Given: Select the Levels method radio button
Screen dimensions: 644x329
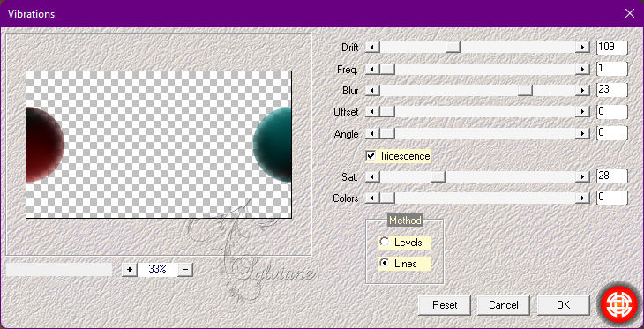Looking at the screenshot, I should 385,243.
